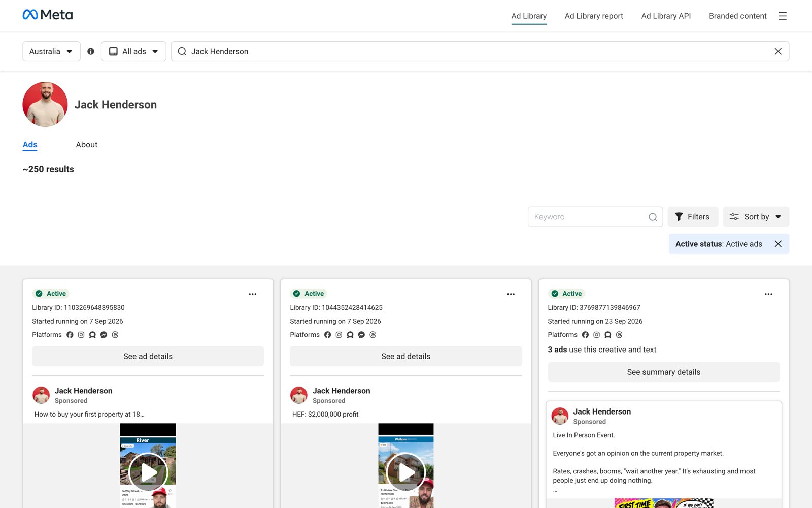
Task: Click the keyword search magnifier icon
Action: pyautogui.click(x=653, y=217)
